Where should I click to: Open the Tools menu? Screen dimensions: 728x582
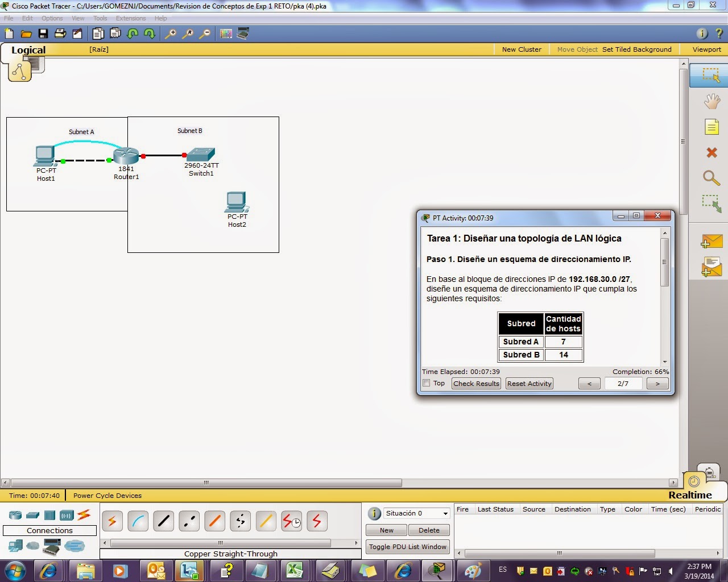tap(100, 18)
